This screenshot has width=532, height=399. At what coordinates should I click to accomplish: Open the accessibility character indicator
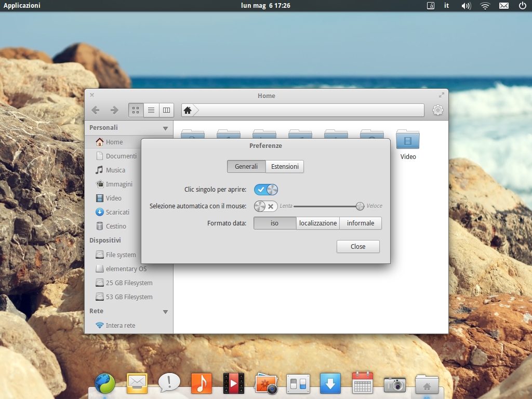(431, 6)
